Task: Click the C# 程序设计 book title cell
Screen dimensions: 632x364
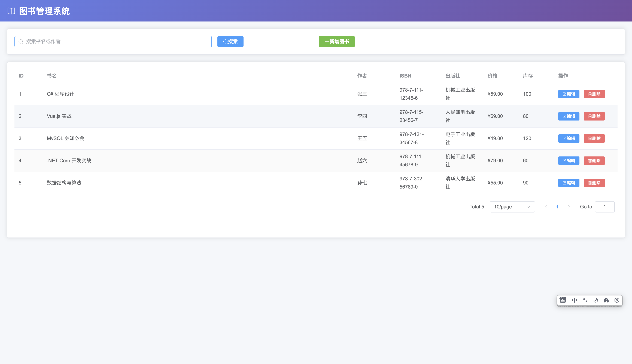Action: (x=60, y=94)
